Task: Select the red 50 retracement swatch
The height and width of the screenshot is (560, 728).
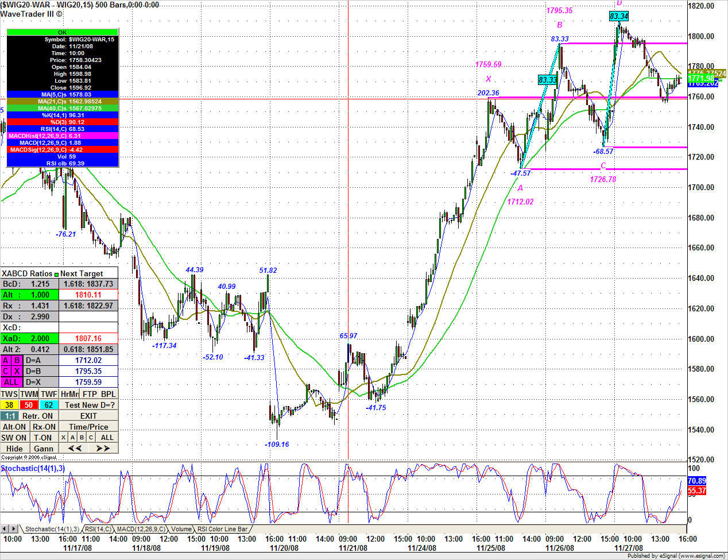Action: 29,405
